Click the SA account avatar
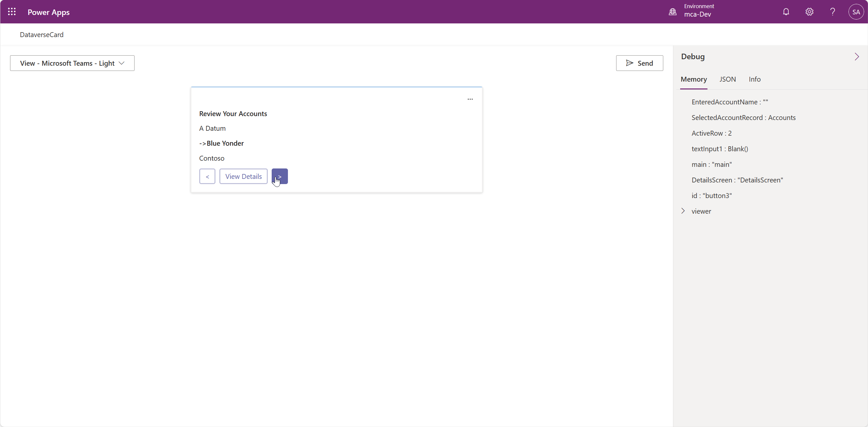Image resolution: width=868 pixels, height=427 pixels. pos(856,11)
